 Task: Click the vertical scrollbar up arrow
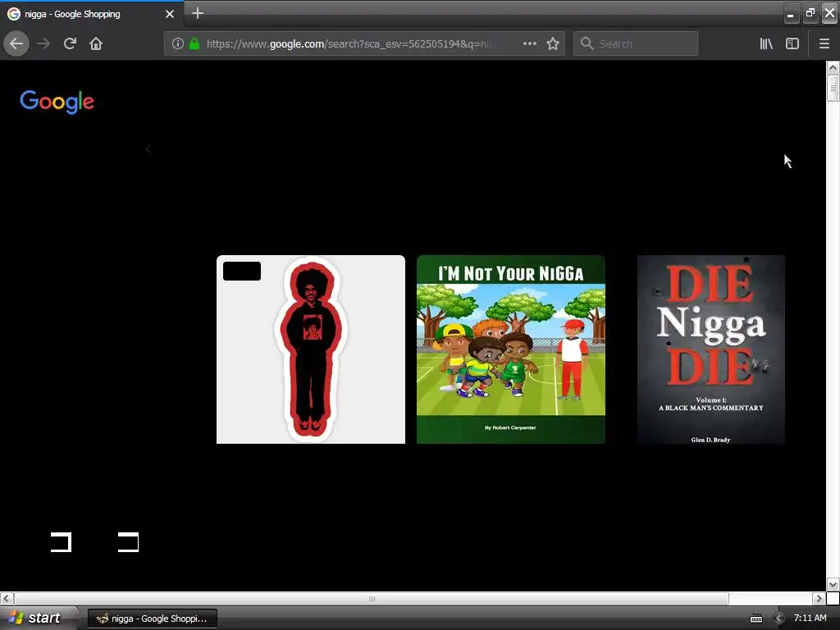point(833,67)
